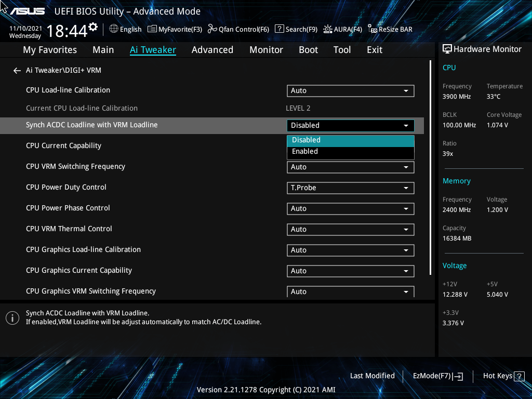This screenshot has height=399, width=532.
Task: Switch to Main tab
Action: [x=103, y=50]
